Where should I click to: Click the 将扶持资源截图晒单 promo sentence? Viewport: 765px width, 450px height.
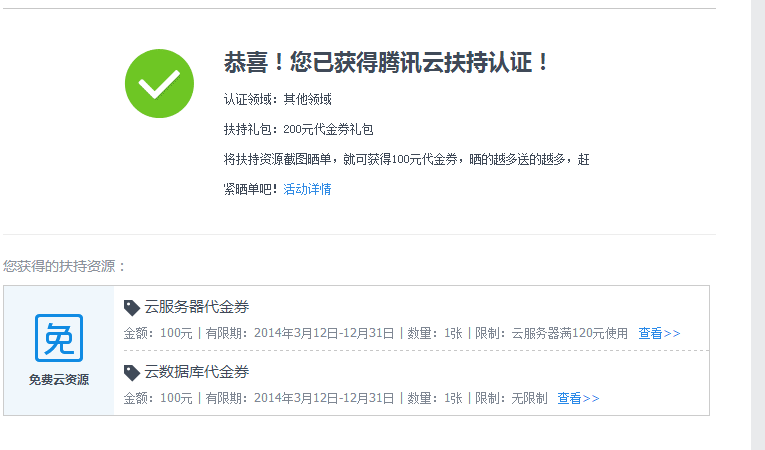coord(406,174)
